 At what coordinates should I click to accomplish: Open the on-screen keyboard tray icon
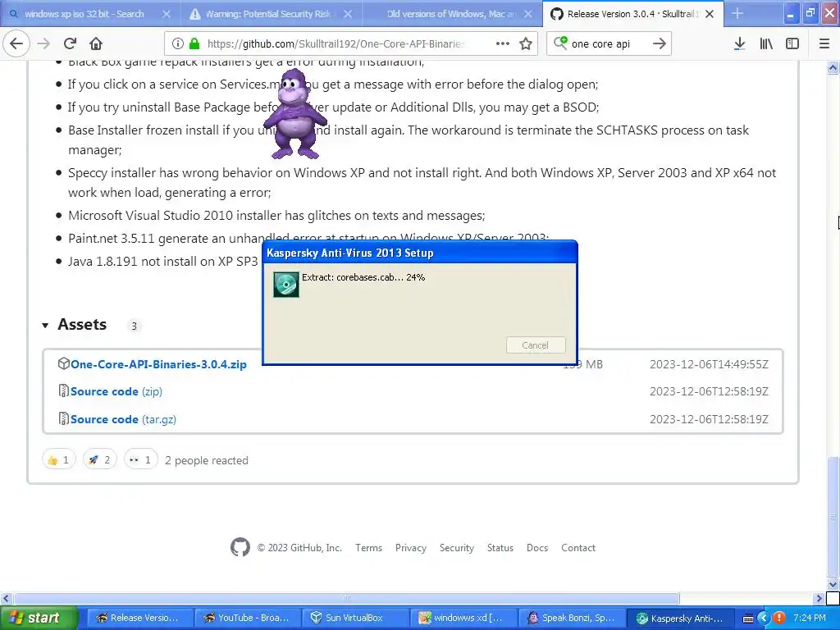[x=748, y=619]
